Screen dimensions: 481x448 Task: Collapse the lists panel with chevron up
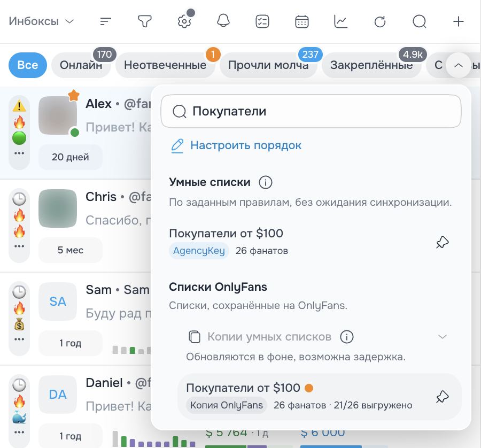(459, 65)
